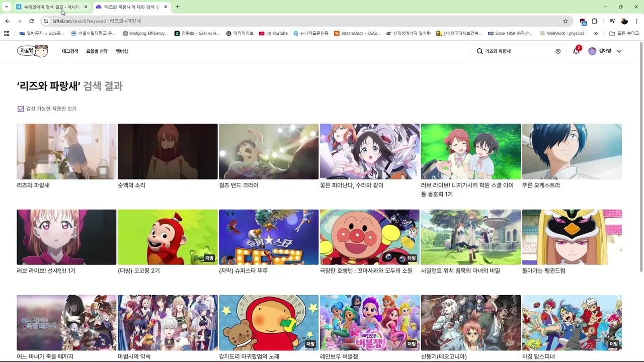This screenshot has width=644, height=362.
Task: Click the 러브 라이브! 선샤인!! 1기 thumbnail
Action: point(66,237)
